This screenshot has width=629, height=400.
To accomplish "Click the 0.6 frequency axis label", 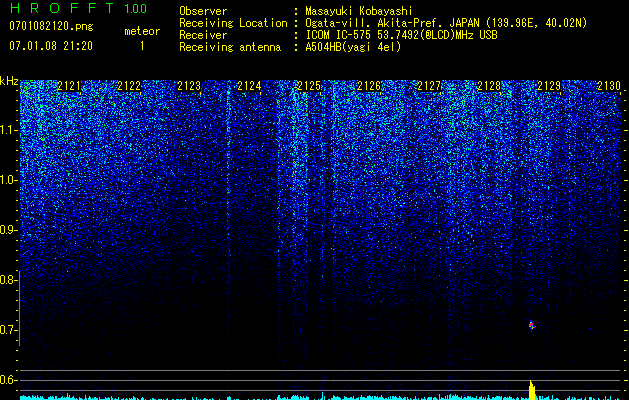I will (x=8, y=380).
